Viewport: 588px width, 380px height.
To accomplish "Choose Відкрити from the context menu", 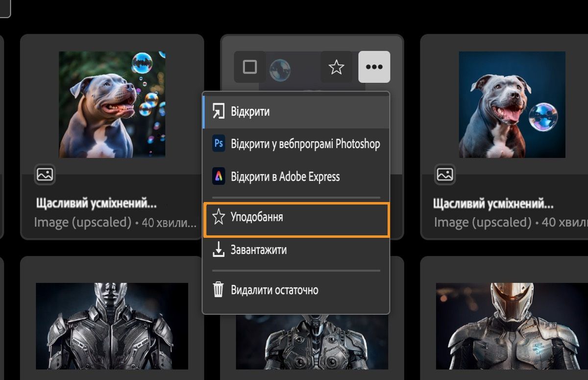I will click(296, 112).
